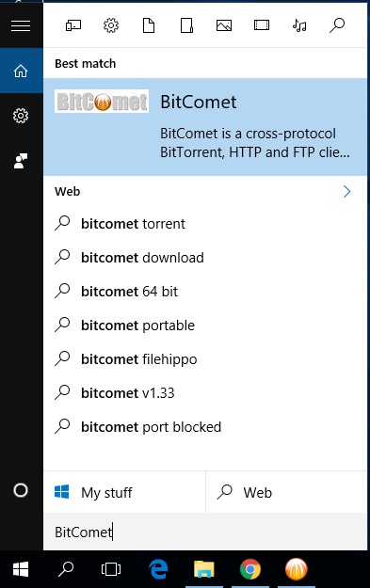Filter results by Web search icon
The image size is (370, 588).
tap(337, 25)
